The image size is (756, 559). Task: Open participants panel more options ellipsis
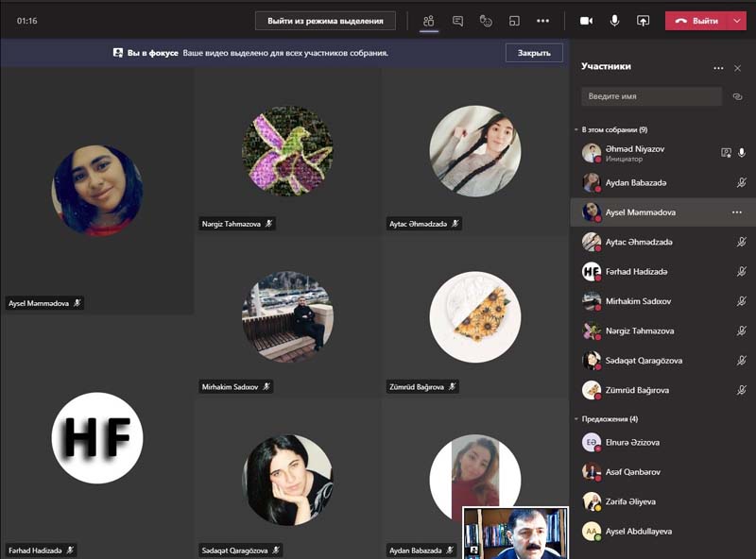coord(718,68)
